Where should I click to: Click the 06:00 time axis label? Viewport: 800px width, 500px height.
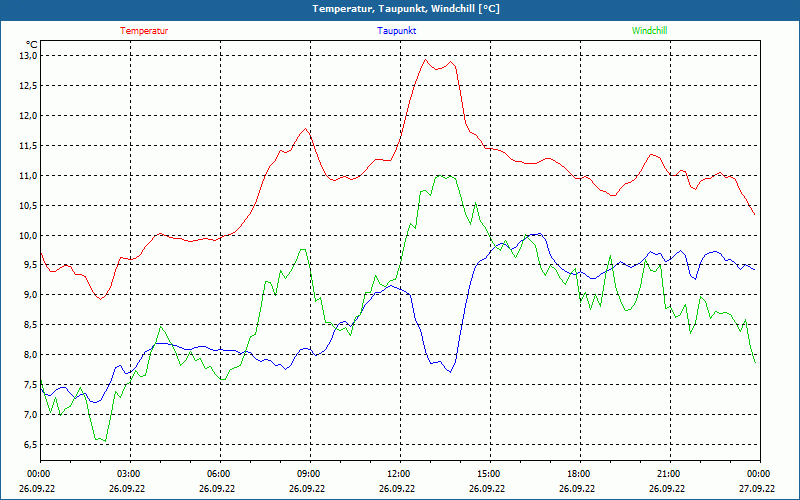(218, 474)
